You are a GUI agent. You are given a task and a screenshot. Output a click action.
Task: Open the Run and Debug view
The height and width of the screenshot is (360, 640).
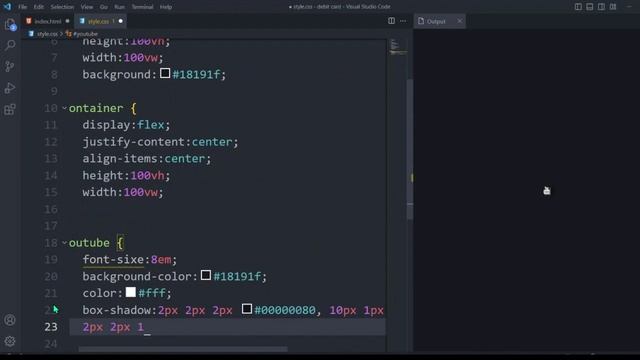coord(10,88)
